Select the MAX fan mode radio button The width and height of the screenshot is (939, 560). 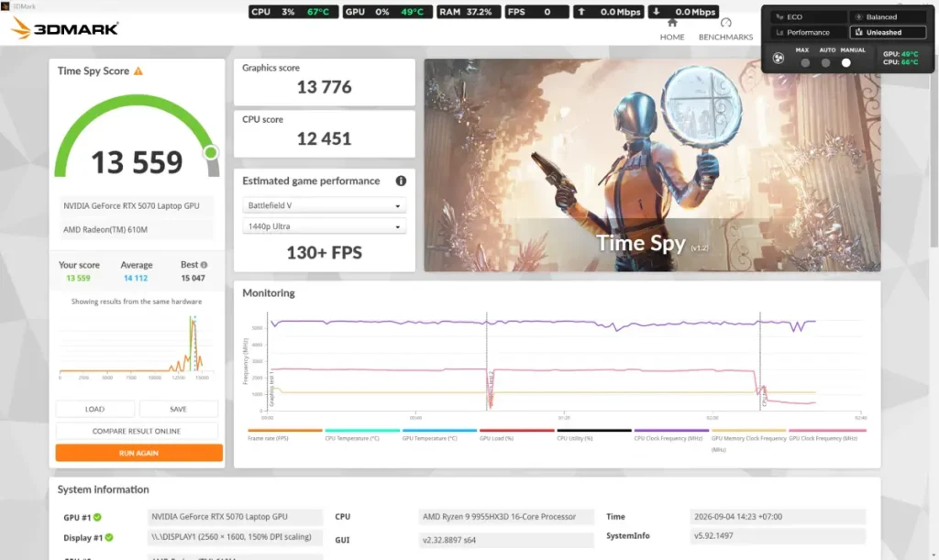coord(805,63)
